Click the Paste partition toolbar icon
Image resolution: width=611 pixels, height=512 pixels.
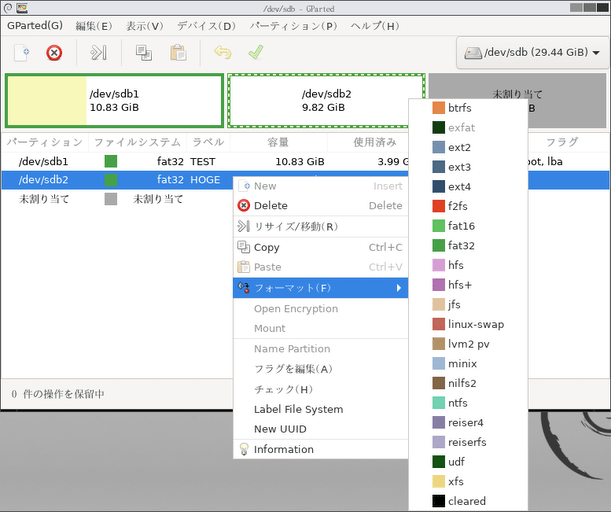[x=178, y=53]
